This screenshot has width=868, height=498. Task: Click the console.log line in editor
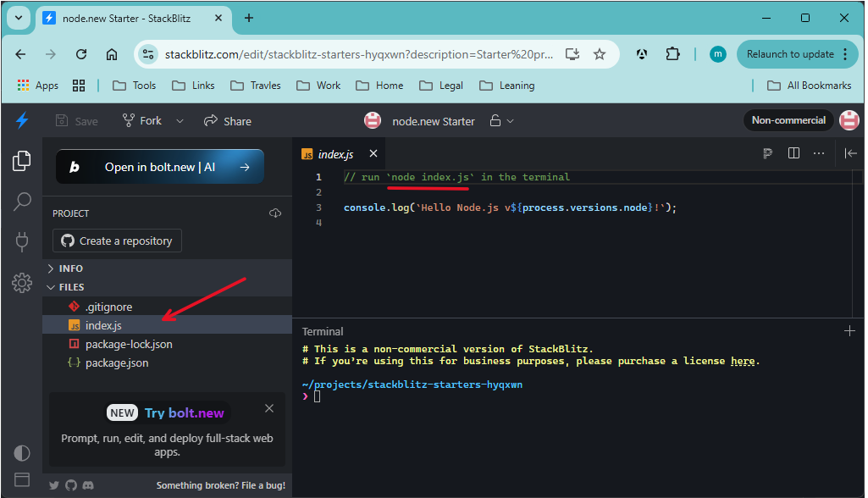(510, 207)
